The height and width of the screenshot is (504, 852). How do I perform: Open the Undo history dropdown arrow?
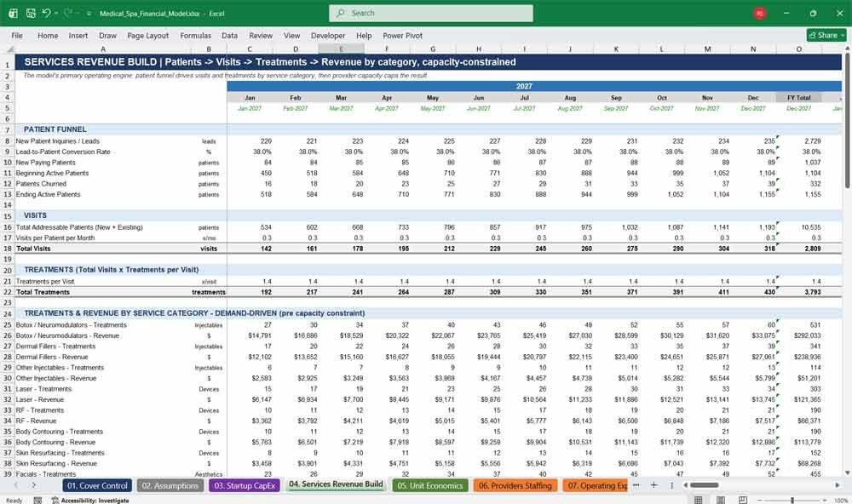pos(56,13)
